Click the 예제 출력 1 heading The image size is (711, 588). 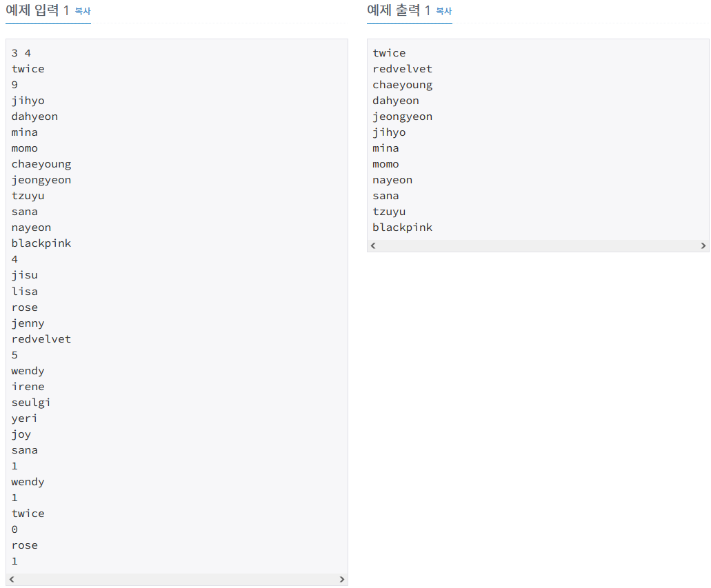tap(399, 10)
